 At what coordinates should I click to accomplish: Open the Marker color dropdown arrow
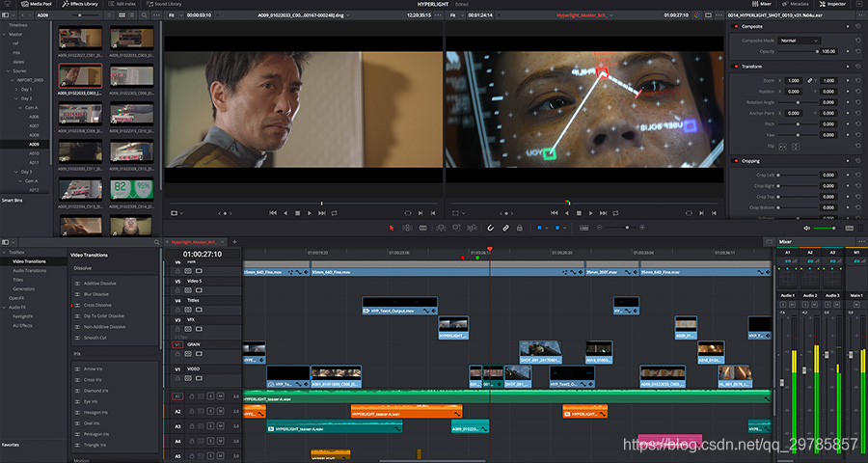[564, 228]
